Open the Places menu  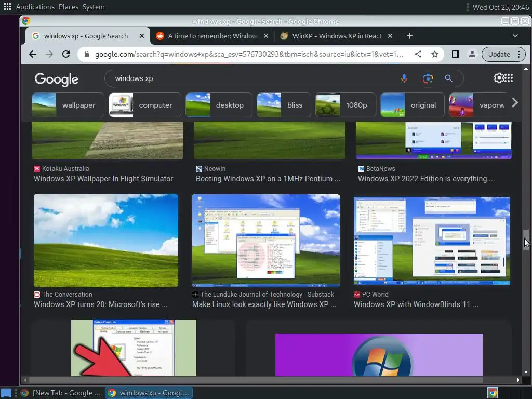tap(69, 7)
